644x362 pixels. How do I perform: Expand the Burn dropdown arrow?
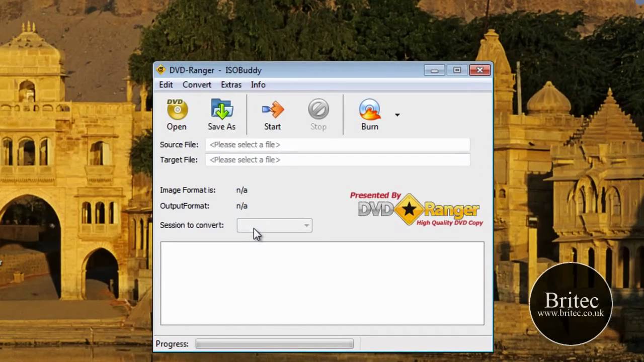pyautogui.click(x=397, y=115)
